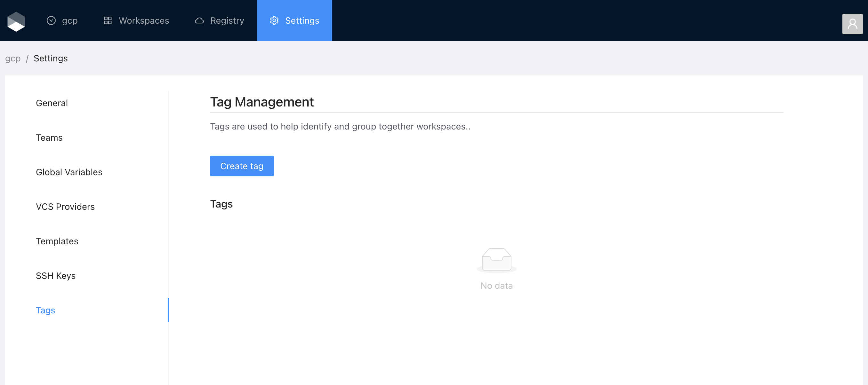The width and height of the screenshot is (868, 385).
Task: Click the empty inbox No data icon
Action: point(496,259)
